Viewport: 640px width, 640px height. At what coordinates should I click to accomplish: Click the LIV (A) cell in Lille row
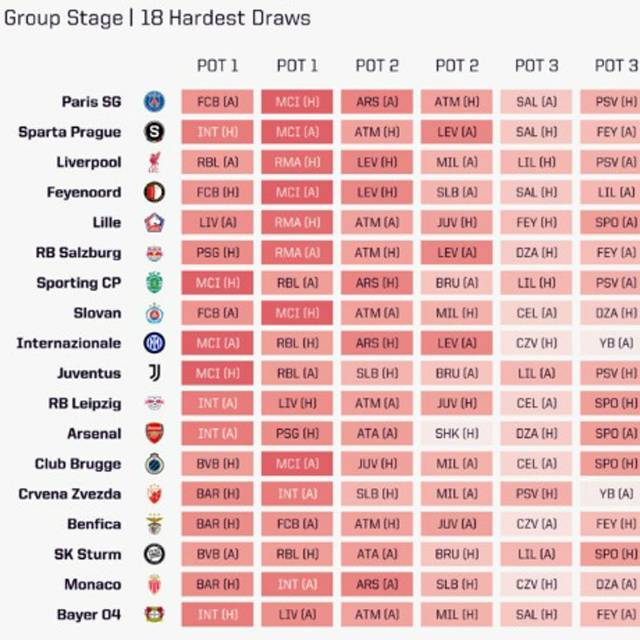[x=217, y=222]
